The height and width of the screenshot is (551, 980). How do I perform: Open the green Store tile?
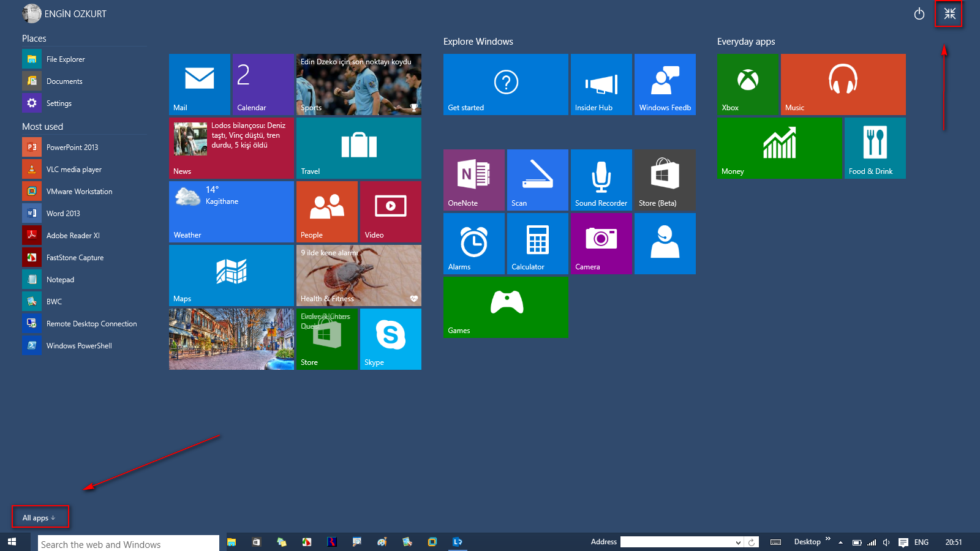click(x=327, y=339)
